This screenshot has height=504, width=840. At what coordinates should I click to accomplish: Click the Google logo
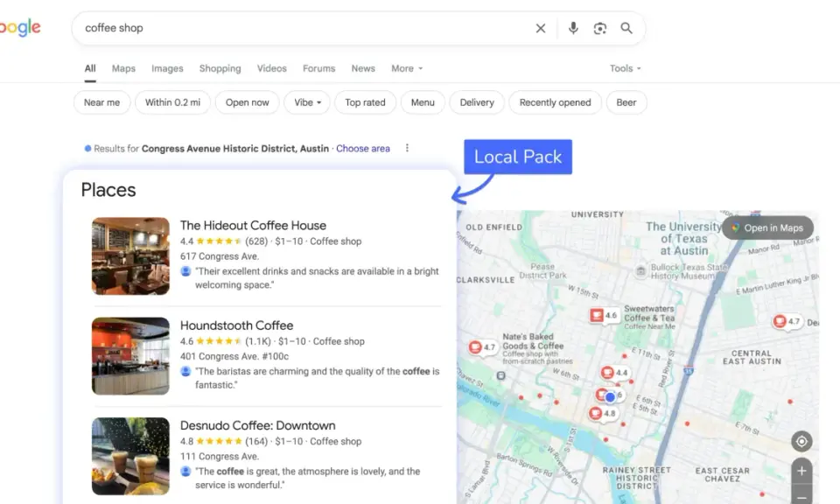(x=20, y=27)
